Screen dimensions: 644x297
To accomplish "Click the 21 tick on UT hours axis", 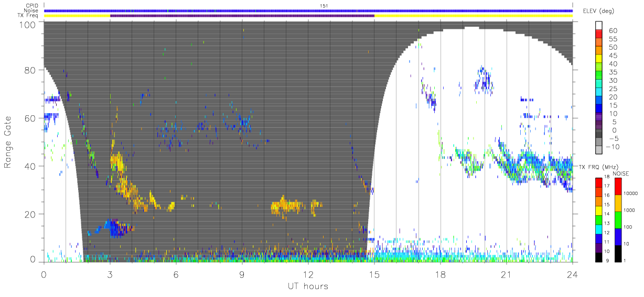I will (x=506, y=274).
